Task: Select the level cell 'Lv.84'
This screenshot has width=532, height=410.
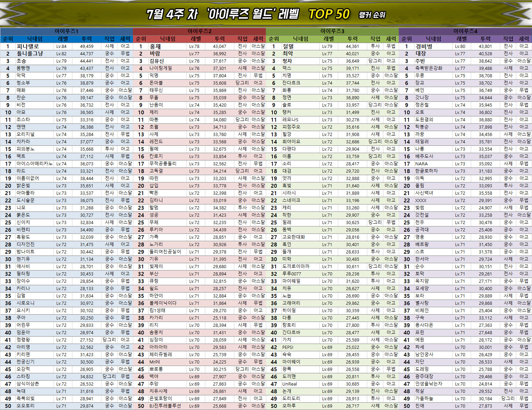Action: coord(61,46)
